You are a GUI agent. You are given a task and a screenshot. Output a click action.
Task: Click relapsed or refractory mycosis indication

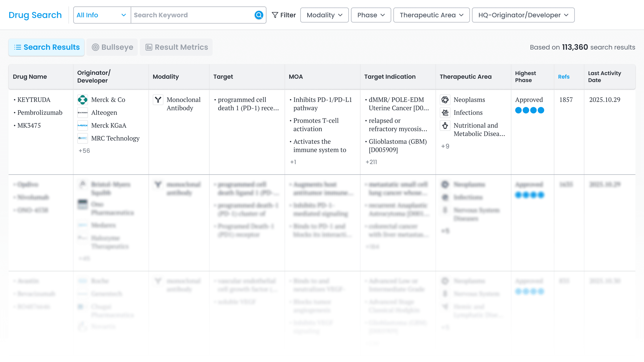pos(398,125)
